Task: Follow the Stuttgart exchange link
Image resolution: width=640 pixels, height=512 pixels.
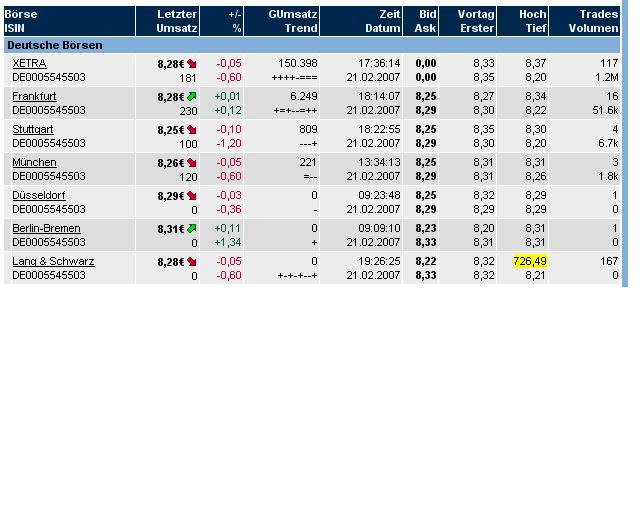Action: [x=32, y=129]
